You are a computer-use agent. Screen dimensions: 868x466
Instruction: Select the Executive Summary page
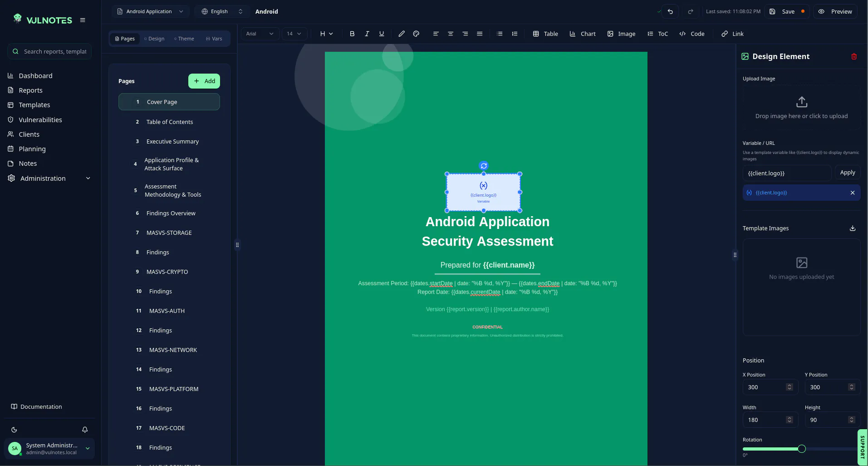tap(169, 141)
